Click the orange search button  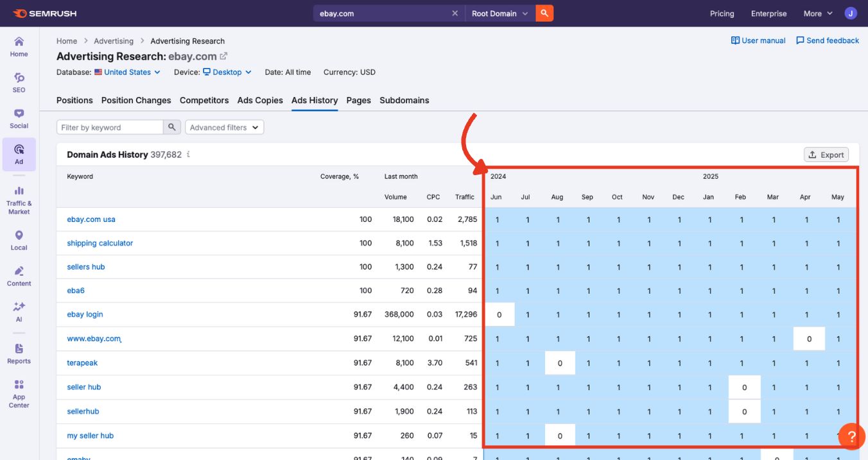(x=544, y=13)
